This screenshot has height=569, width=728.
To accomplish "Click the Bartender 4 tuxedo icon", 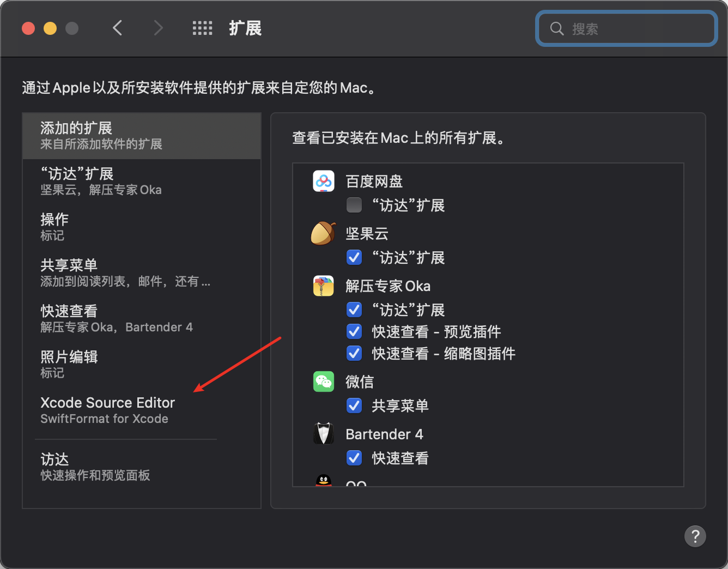I will pyautogui.click(x=324, y=434).
